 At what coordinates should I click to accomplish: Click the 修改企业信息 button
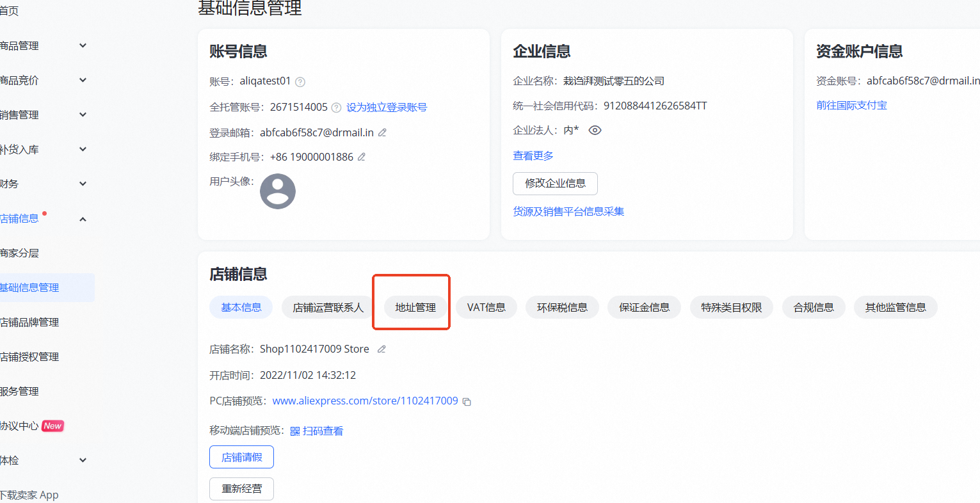[x=555, y=183]
